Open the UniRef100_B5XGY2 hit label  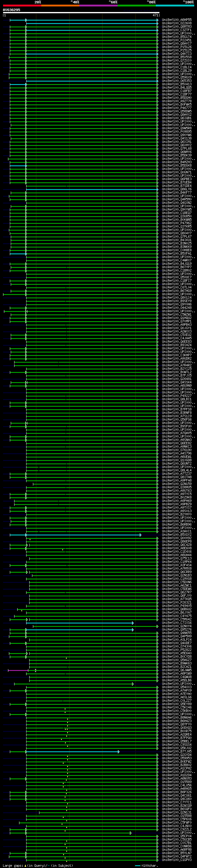pyautogui.click(x=177, y=535)
